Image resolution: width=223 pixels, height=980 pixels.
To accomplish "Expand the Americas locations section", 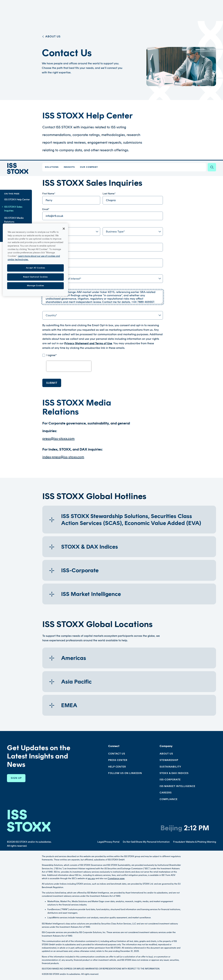I will coord(129,658).
